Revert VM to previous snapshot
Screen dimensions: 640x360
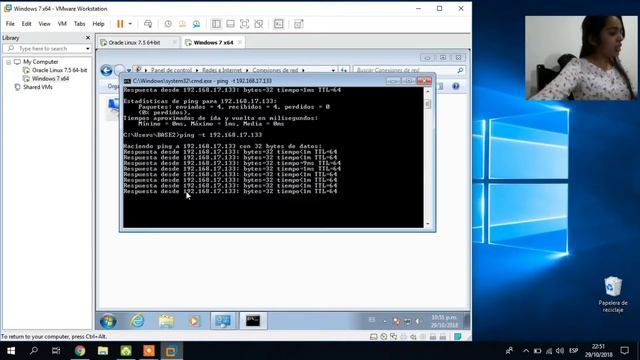click(x=182, y=24)
